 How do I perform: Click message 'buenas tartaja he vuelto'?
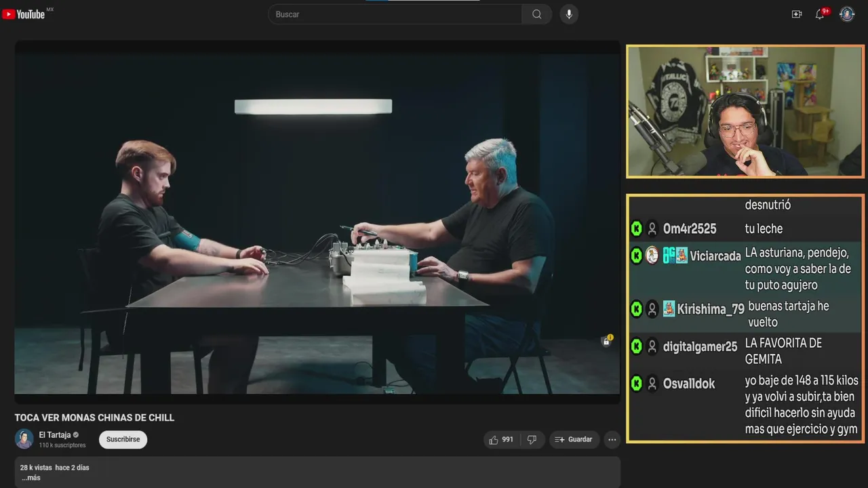point(787,314)
